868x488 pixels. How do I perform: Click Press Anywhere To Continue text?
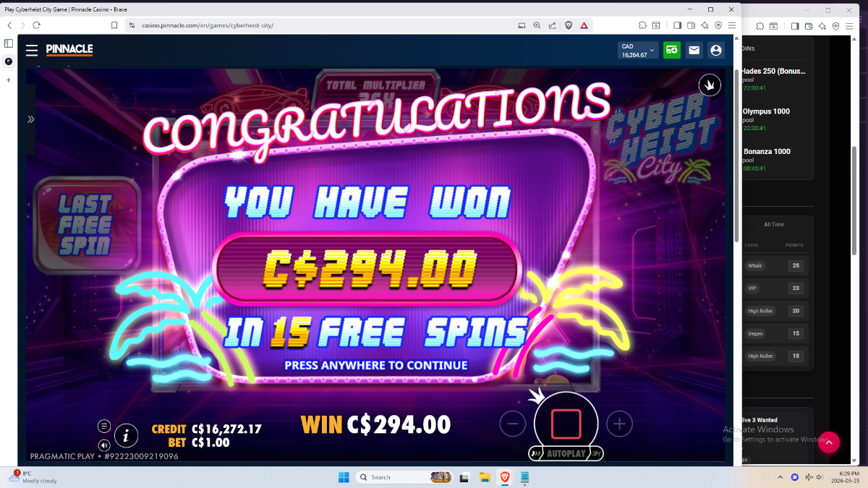coord(376,365)
